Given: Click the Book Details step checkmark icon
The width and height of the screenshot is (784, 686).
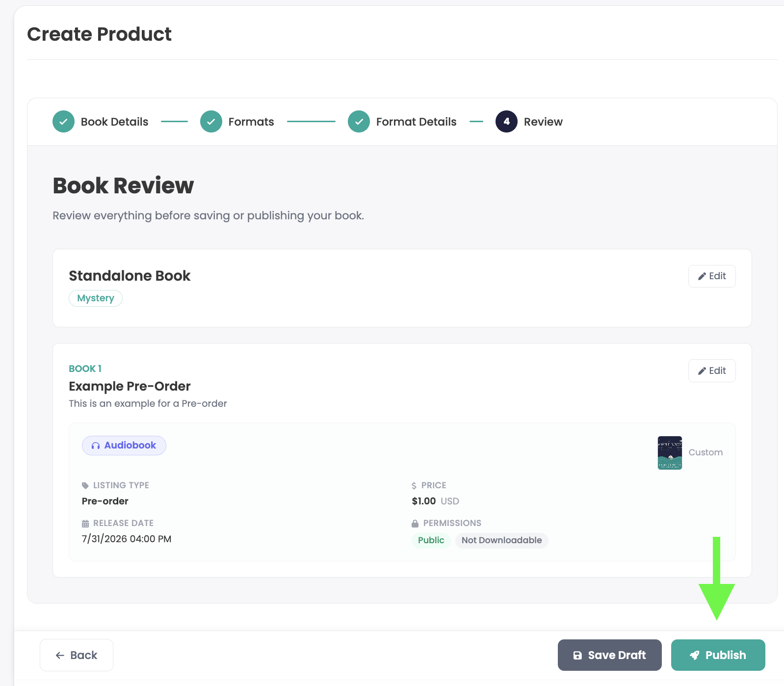Looking at the screenshot, I should pos(63,122).
